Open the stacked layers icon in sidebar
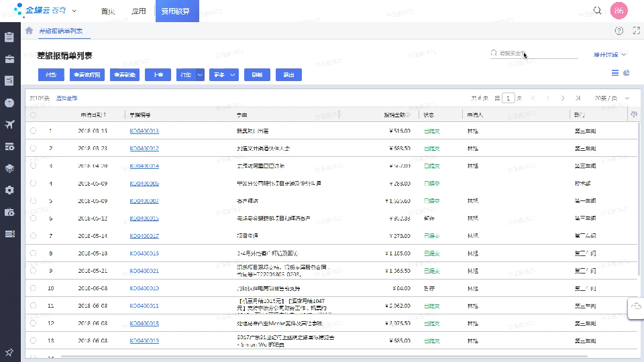Screen dimensions: 644x362 tap(9, 168)
